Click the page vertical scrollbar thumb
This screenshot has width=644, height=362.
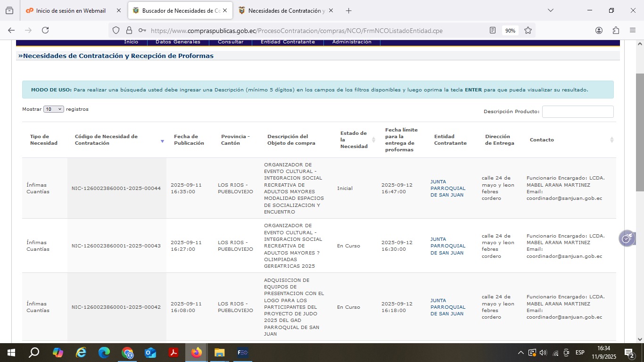click(640, 132)
